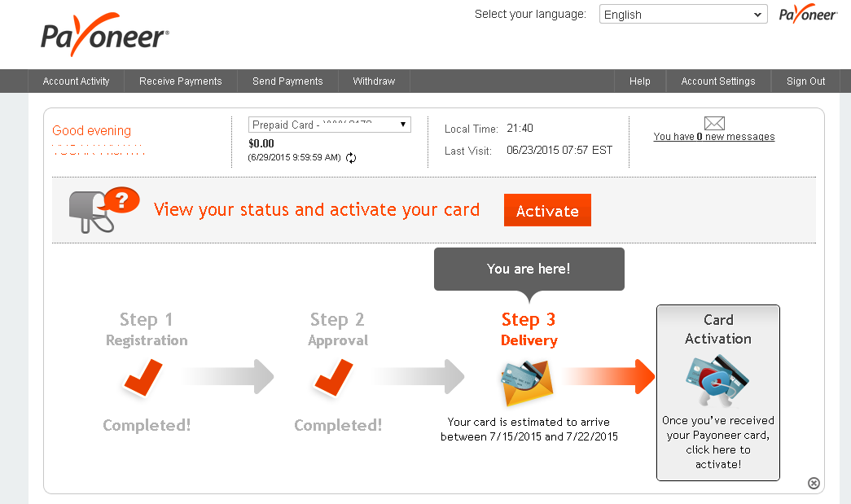Expand the Prepaid Card account dropdown
Image resolution: width=851 pixels, height=504 pixels.
coord(330,125)
